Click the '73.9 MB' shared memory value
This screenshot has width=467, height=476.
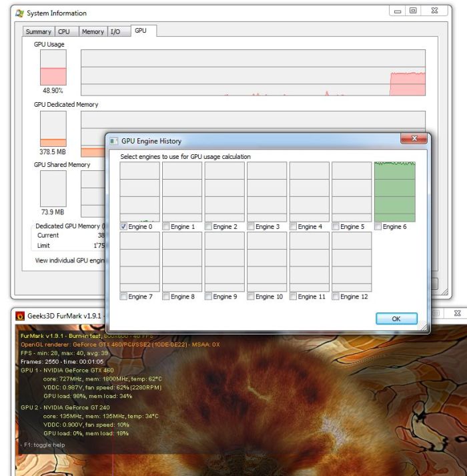pyautogui.click(x=53, y=212)
